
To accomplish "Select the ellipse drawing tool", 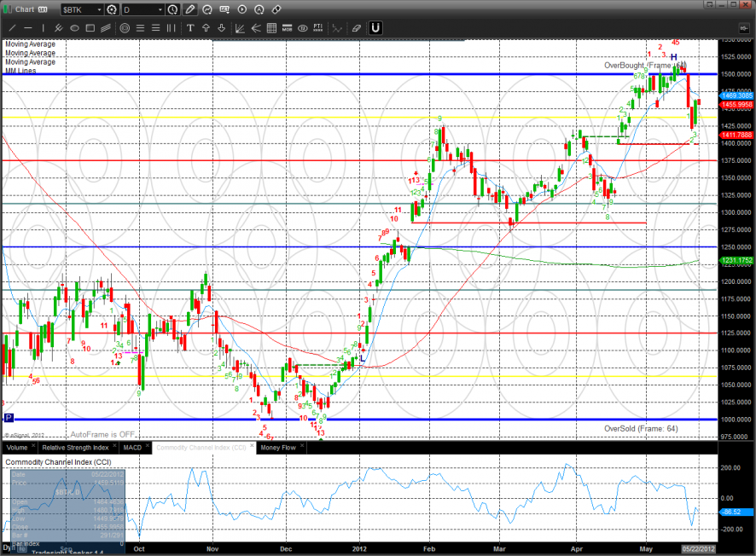I will pyautogui.click(x=74, y=27).
